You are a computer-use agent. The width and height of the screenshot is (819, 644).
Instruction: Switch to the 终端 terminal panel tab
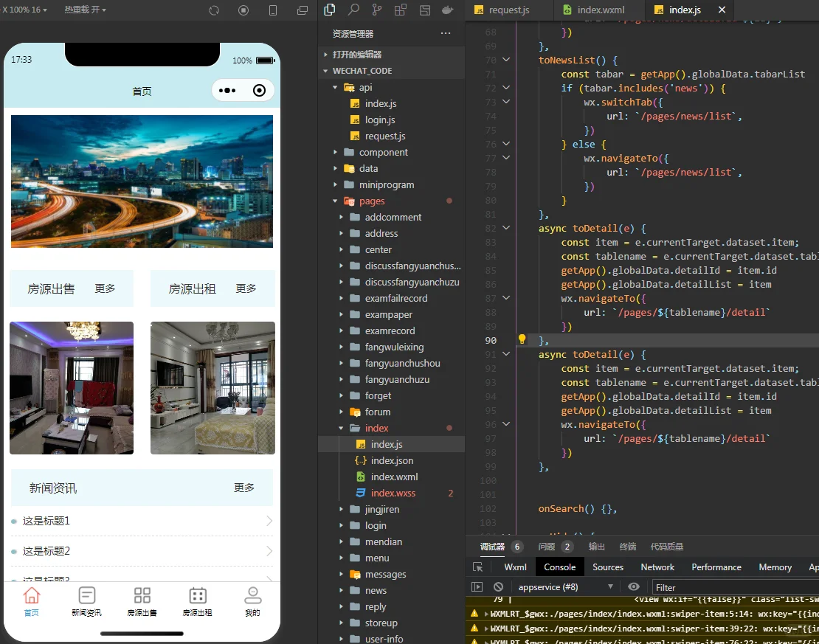pyautogui.click(x=627, y=547)
